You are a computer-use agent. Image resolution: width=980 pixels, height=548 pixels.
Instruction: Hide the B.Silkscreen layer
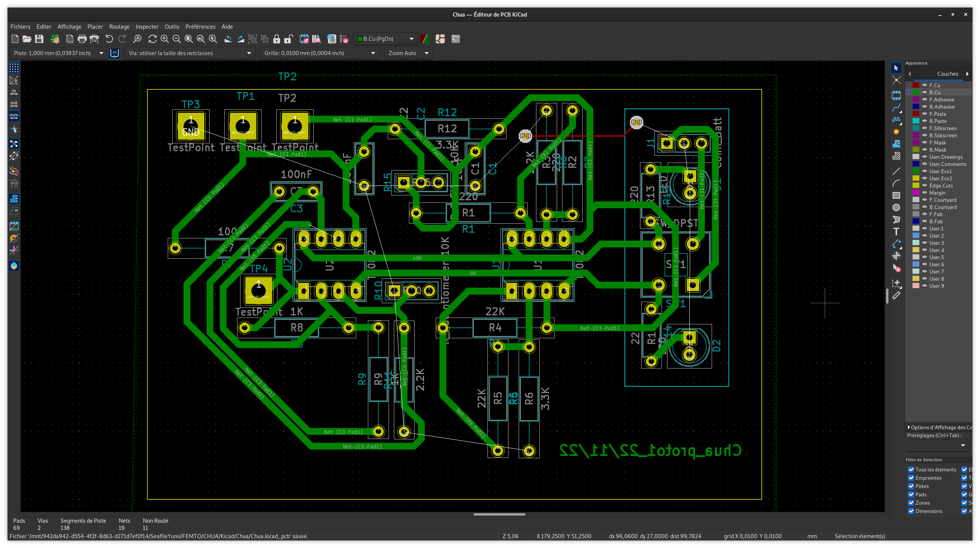tap(925, 135)
